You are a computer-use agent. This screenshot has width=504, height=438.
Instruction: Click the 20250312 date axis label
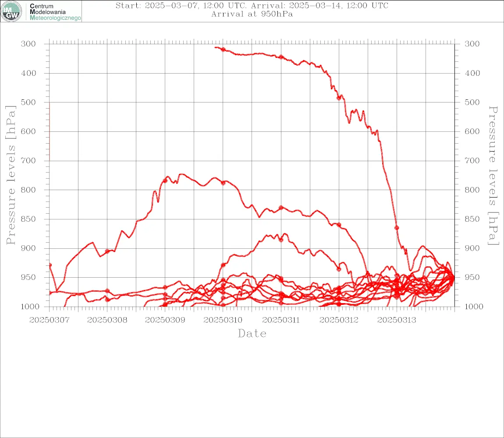[339, 320]
